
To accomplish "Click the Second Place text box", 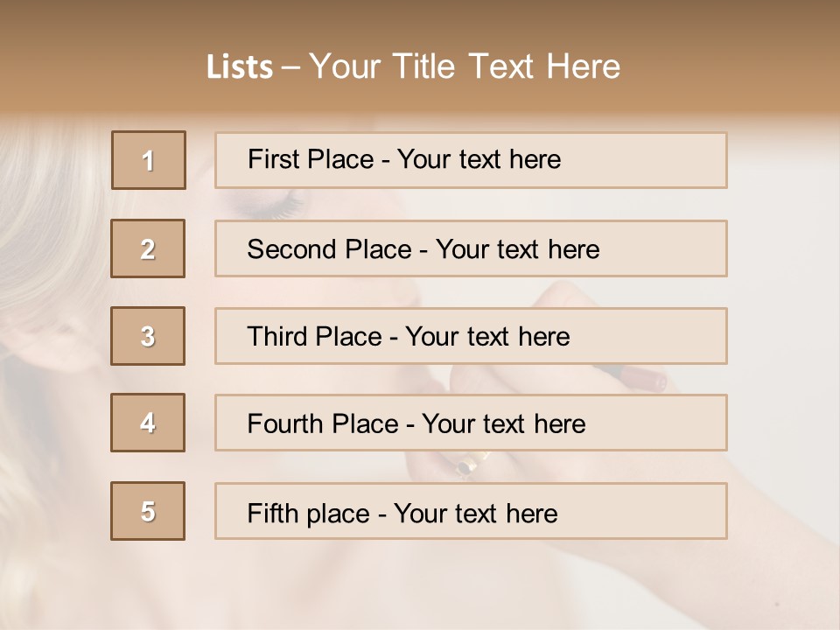I will [471, 248].
